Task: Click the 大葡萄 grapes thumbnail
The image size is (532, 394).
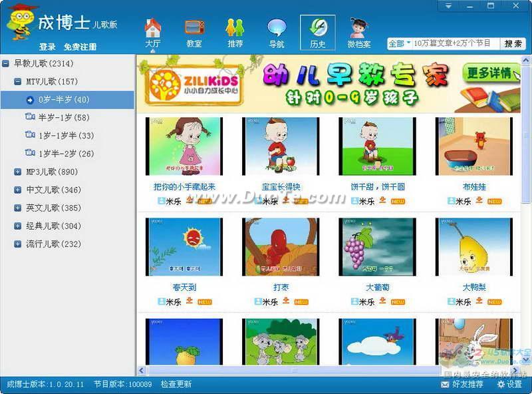Action: coord(377,247)
